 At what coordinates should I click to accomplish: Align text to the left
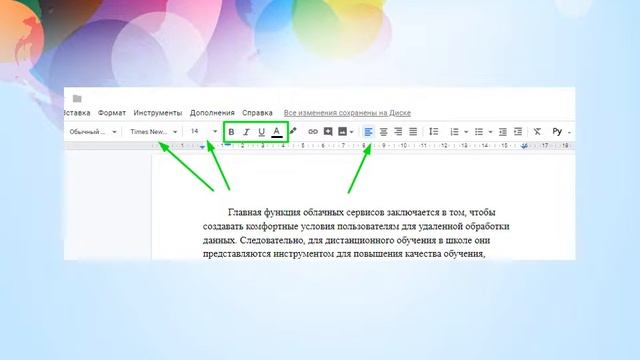(368, 131)
